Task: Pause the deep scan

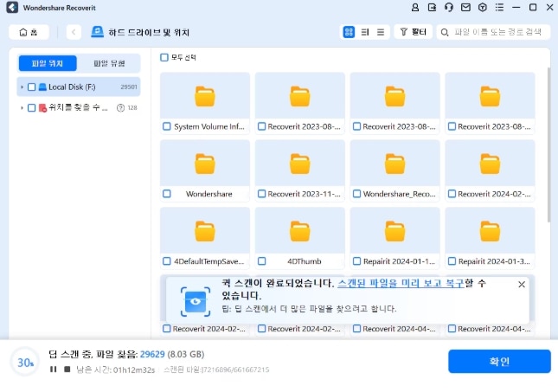Action: click(54, 370)
